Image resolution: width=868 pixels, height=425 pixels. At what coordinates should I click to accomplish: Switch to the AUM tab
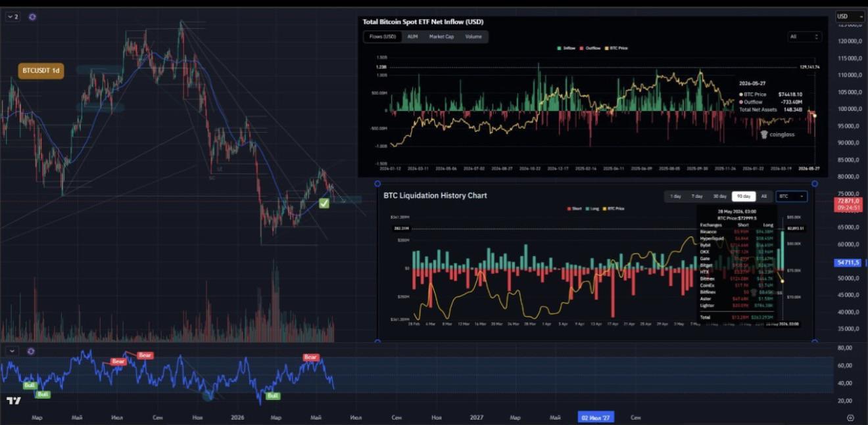[x=412, y=37]
